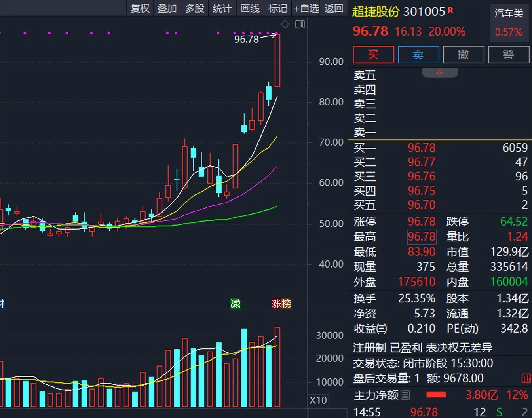Open the 叠加 overlay menu
532x418 pixels.
click(x=167, y=8)
